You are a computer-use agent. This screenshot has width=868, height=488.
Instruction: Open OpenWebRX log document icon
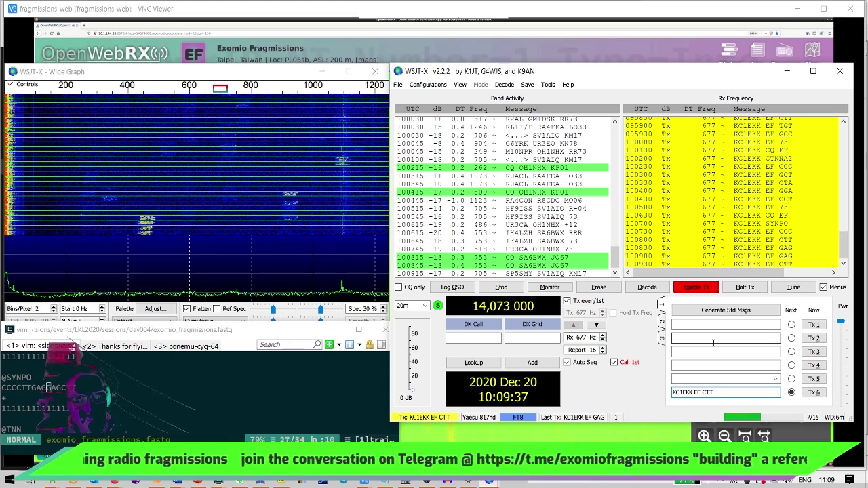pos(757,51)
